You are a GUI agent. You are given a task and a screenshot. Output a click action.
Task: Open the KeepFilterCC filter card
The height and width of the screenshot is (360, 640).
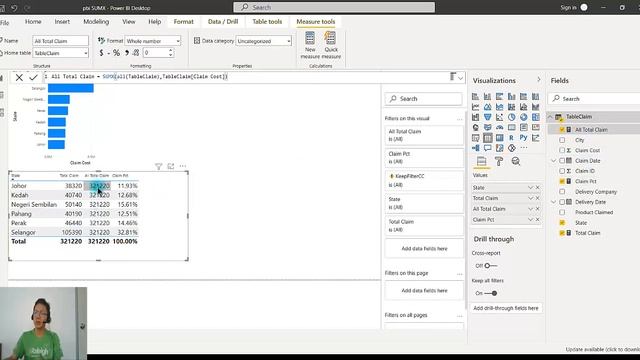[424, 180]
